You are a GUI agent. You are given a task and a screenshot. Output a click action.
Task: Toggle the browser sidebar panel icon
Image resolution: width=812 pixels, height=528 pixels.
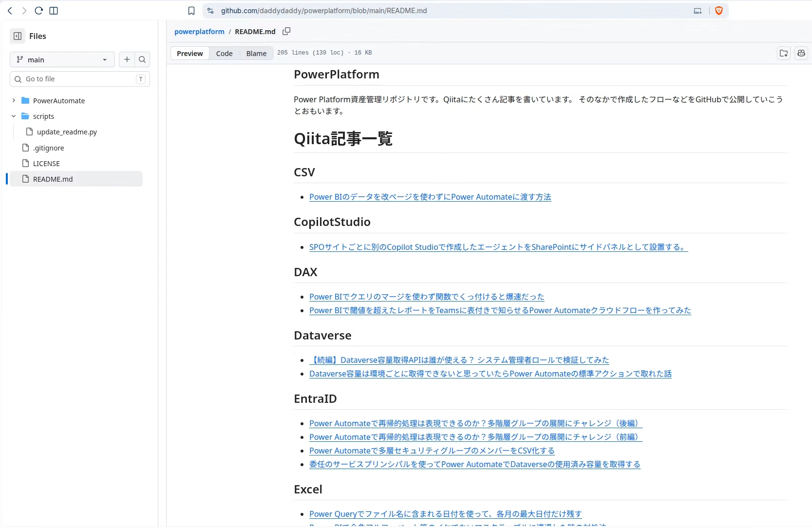54,11
